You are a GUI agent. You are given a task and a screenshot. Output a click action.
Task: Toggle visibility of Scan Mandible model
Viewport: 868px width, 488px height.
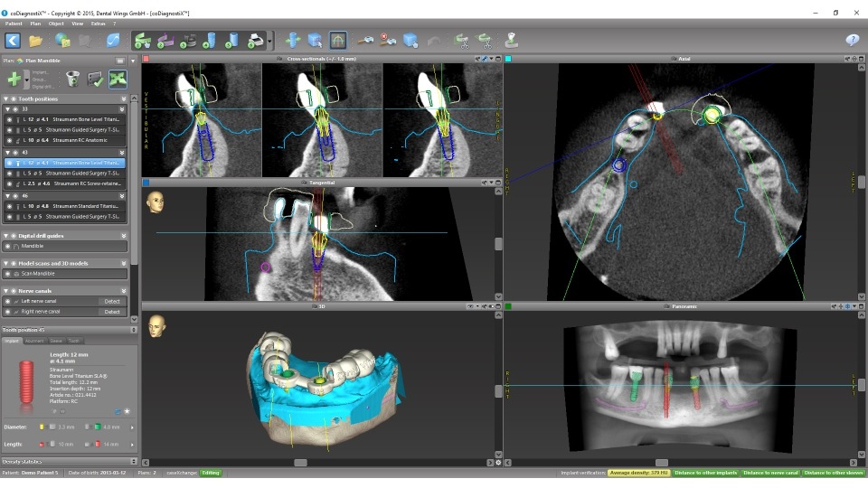(x=8, y=274)
